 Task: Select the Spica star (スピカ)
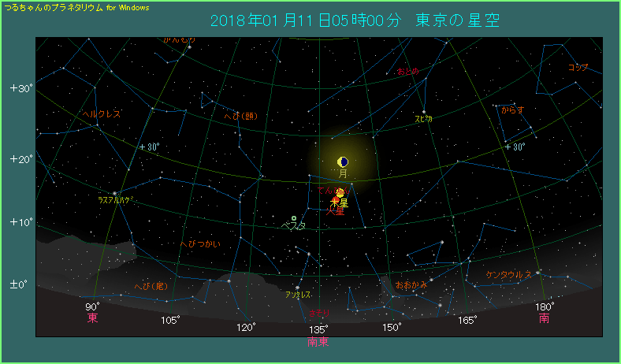click(424, 111)
